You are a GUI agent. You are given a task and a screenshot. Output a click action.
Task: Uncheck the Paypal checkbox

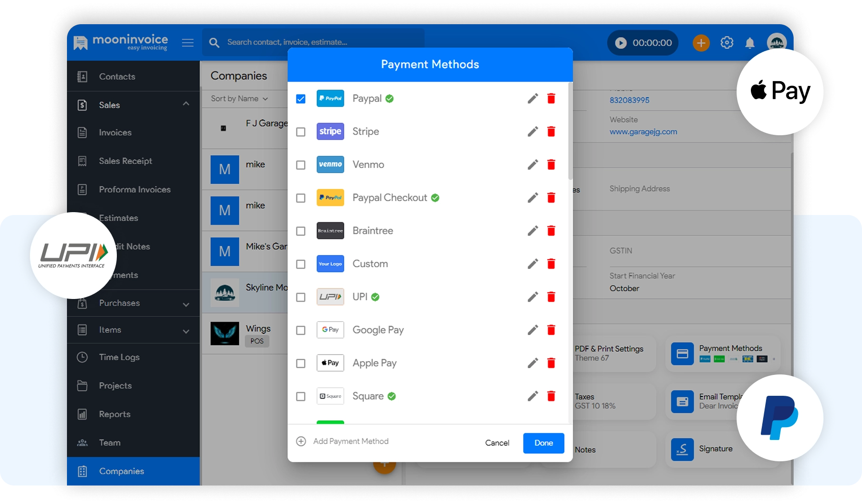point(301,99)
